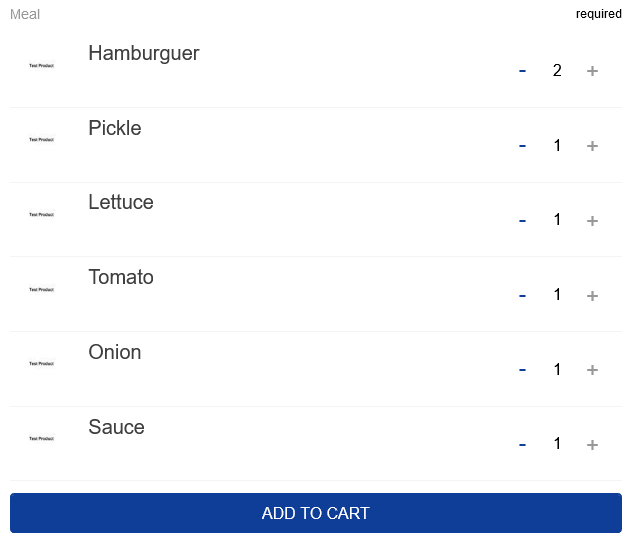Reduce Lettuce quantity by one
Screen dimensions: 644x547
tap(522, 220)
